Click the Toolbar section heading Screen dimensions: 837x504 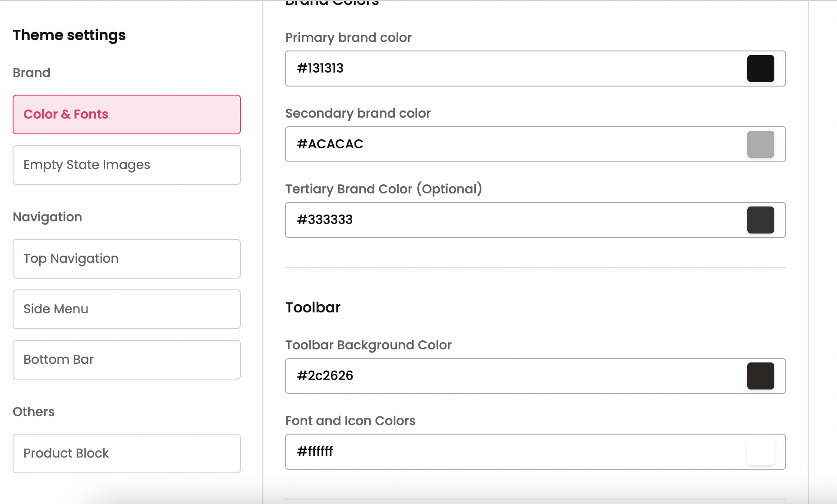pyautogui.click(x=313, y=307)
